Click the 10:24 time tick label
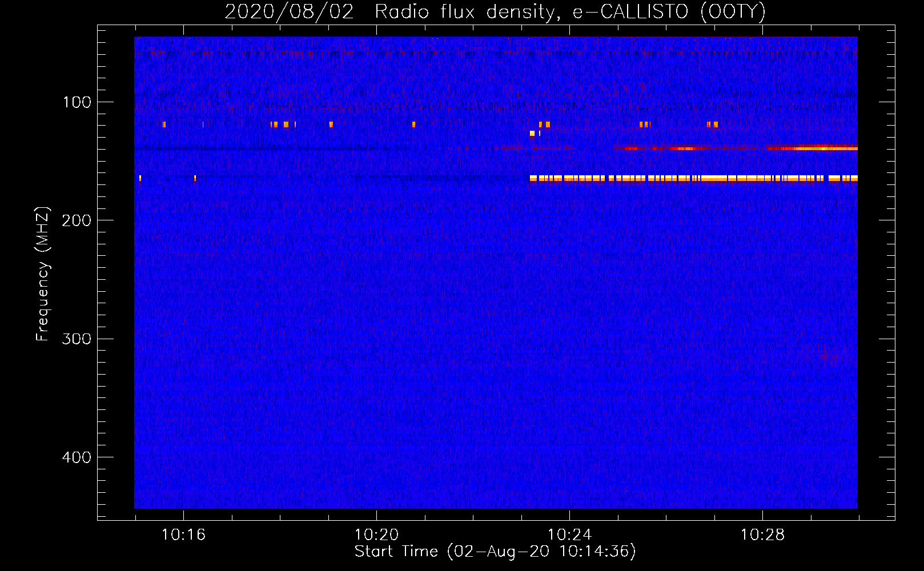Viewport: 924px width, 571px height. [569, 535]
